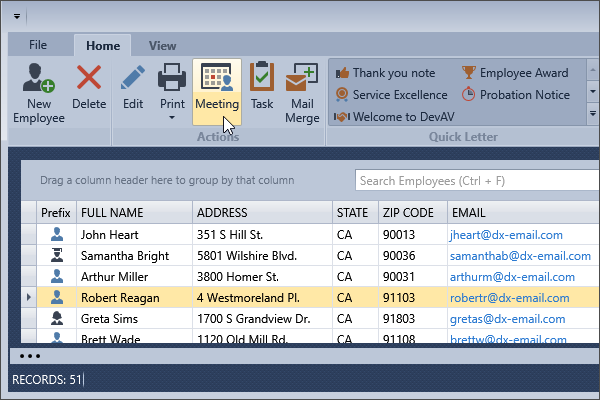Click Greta Sims' prefix icon
The height and width of the screenshot is (400, 600).
tap(57, 318)
